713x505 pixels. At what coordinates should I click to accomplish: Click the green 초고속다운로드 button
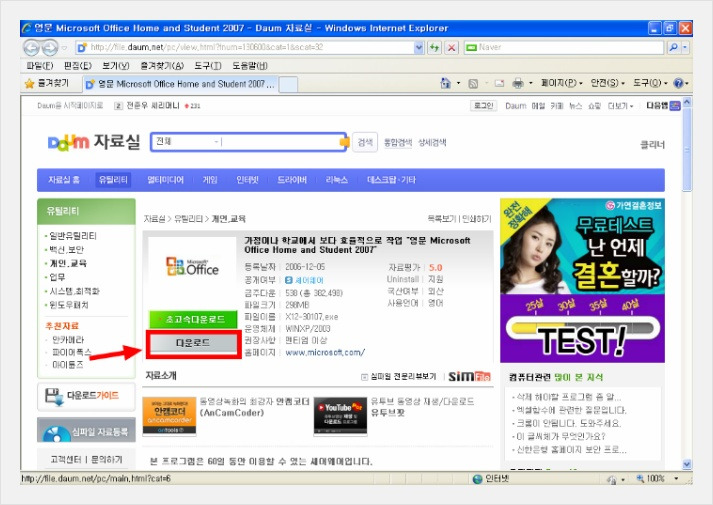click(x=193, y=320)
